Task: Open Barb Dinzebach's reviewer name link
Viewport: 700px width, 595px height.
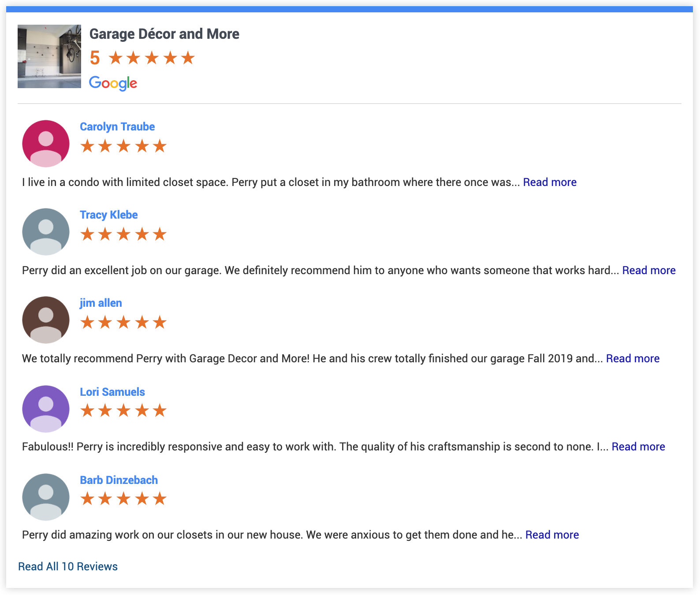Action: [119, 480]
